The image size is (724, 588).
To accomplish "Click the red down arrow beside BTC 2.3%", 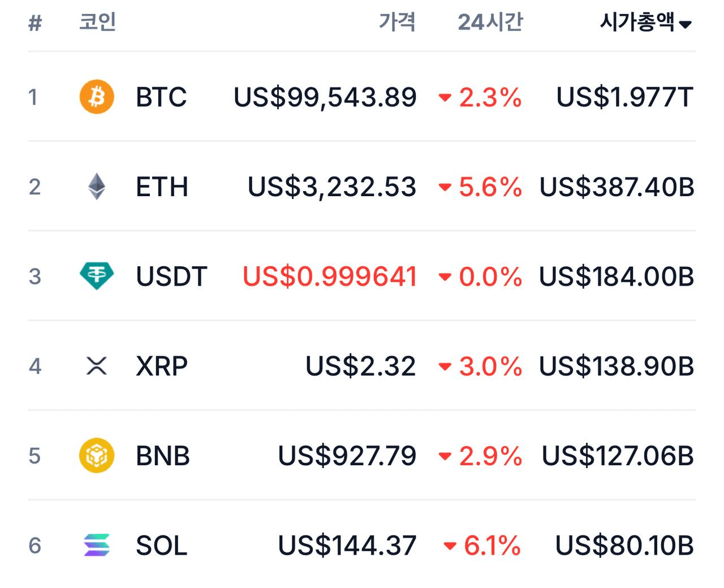I will tap(445, 98).
